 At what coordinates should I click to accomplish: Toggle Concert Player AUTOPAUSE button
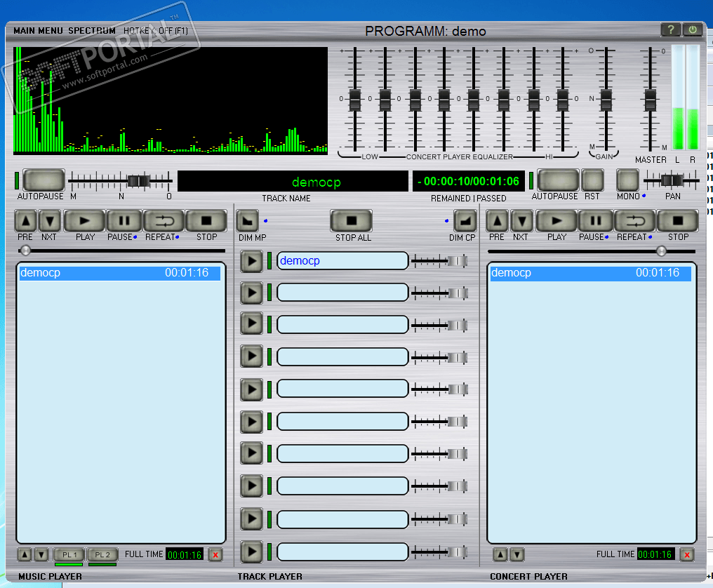[558, 180]
